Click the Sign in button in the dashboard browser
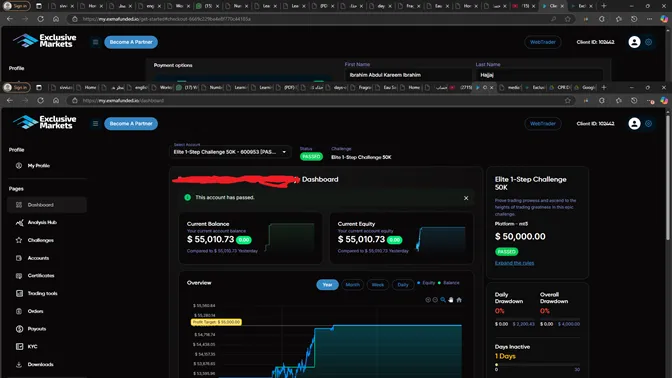 [x=16, y=87]
